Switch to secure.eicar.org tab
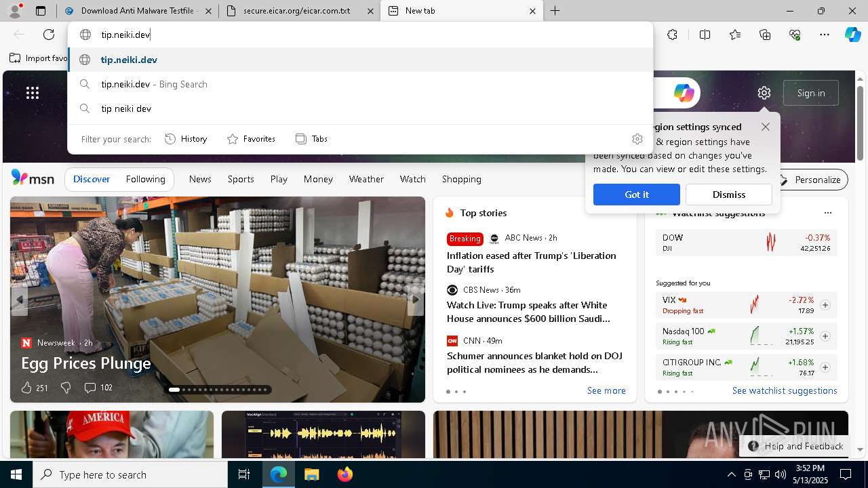This screenshot has height=488, width=868. click(x=298, y=11)
